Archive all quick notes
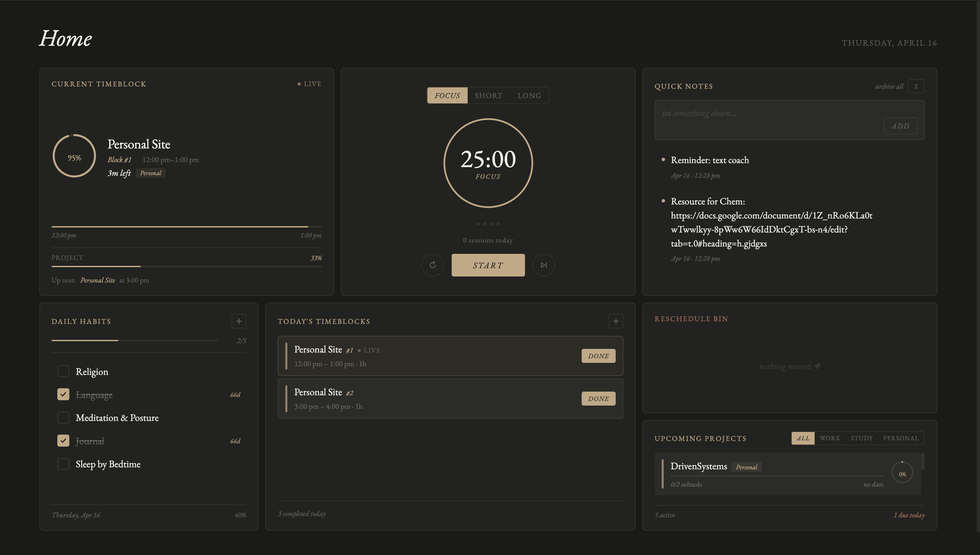Image resolution: width=980 pixels, height=555 pixels. pos(889,86)
